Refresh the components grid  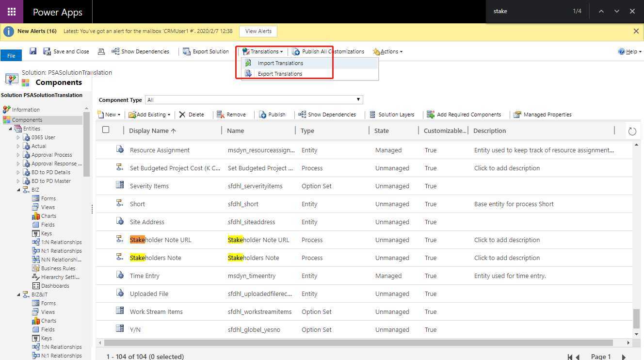(632, 131)
